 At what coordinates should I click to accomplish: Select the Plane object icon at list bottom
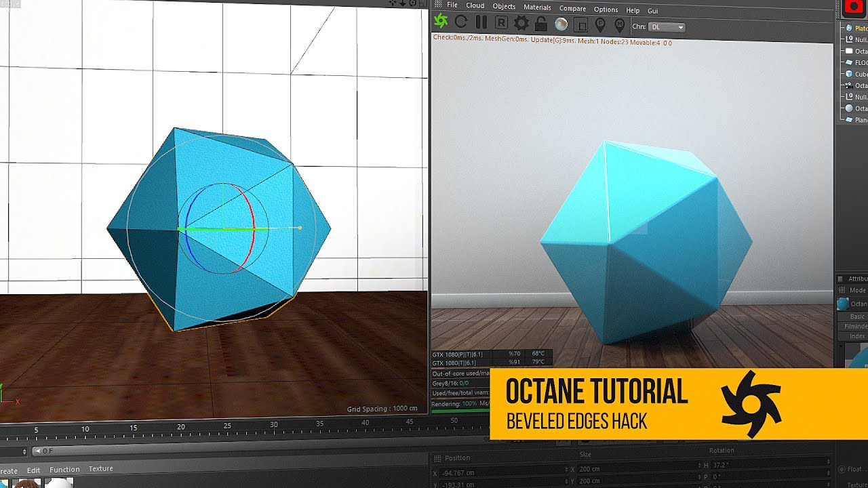848,120
